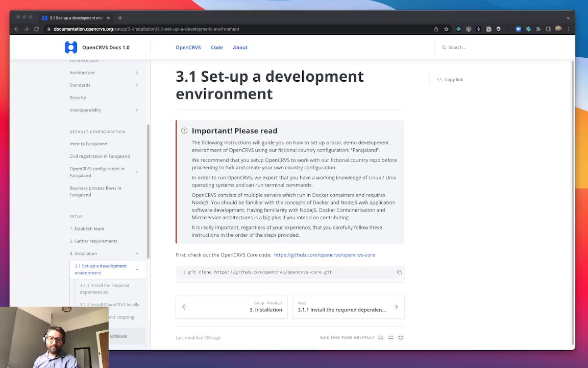Close the 3.1 Set-up a development tab
Screen dimensions: 588x368
tap(108, 18)
